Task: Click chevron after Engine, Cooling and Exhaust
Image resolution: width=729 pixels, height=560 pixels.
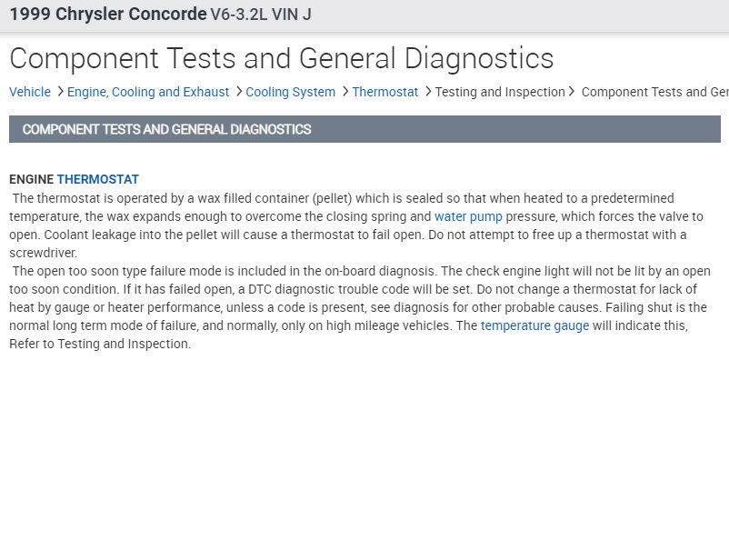Action: [x=238, y=92]
